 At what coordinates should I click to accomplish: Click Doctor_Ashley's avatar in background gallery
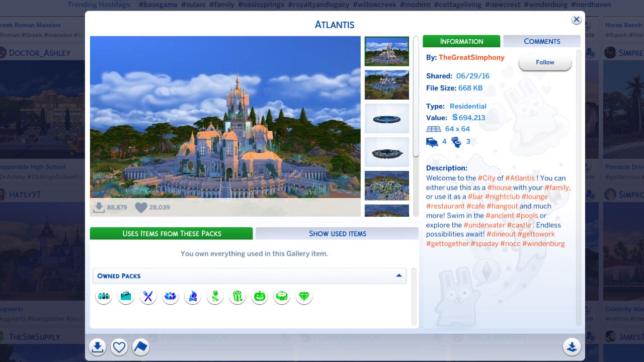4,53
